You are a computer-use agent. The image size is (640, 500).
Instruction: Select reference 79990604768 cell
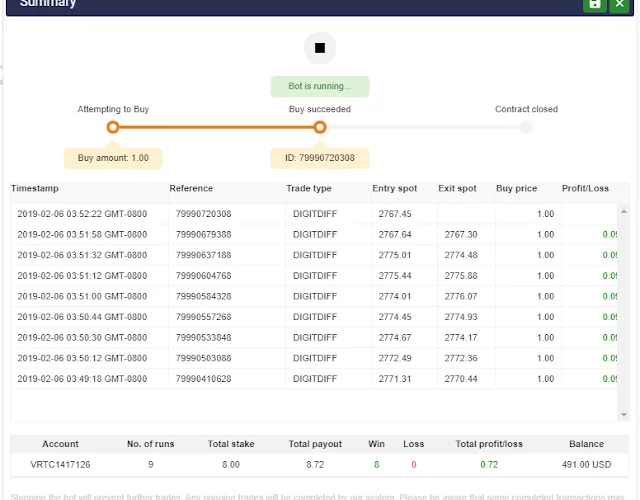click(203, 276)
